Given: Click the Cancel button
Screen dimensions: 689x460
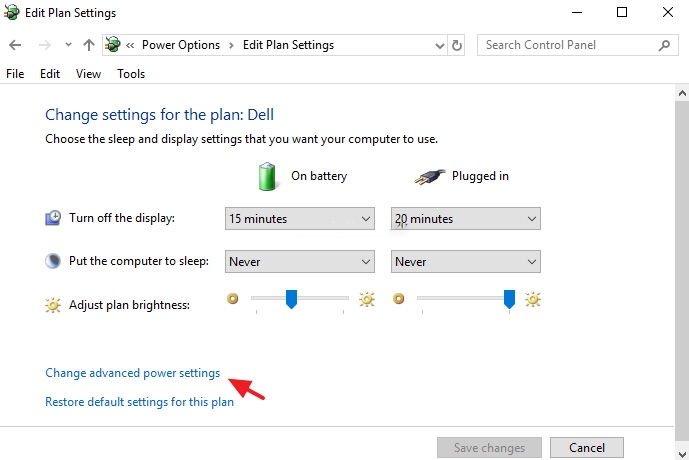Looking at the screenshot, I should pyautogui.click(x=587, y=447).
